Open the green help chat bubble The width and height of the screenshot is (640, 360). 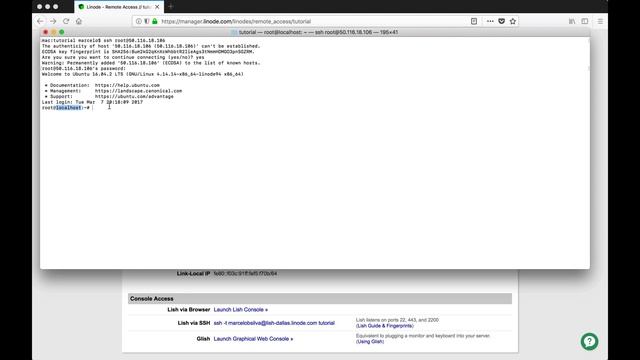589,342
